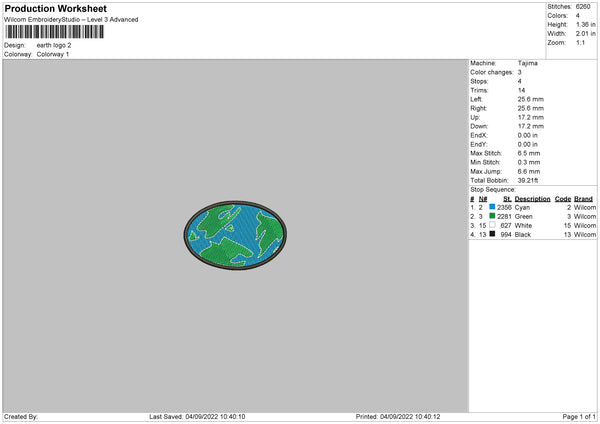Click the 'White' description in row 3

523,226
